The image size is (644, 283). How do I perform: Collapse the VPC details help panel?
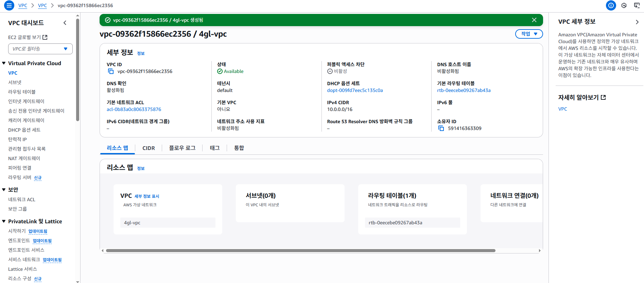[x=637, y=22]
